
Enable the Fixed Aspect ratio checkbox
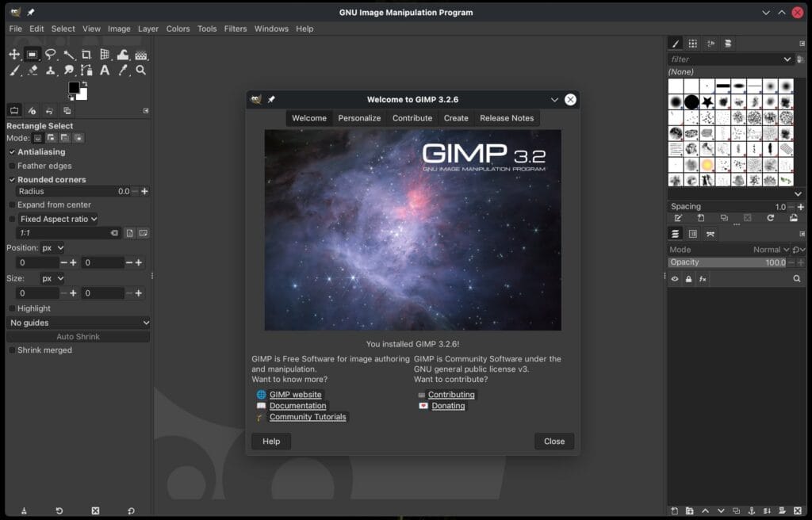pos(12,219)
